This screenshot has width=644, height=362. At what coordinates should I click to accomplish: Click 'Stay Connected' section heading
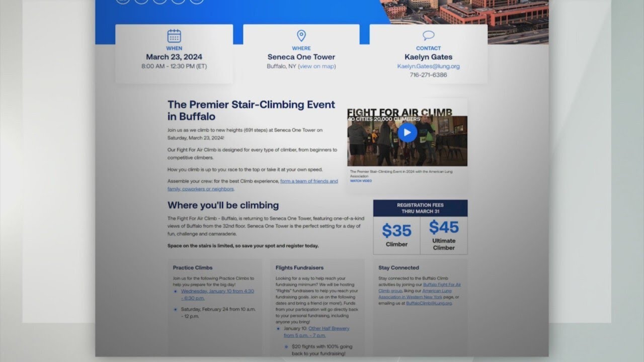pyautogui.click(x=398, y=267)
